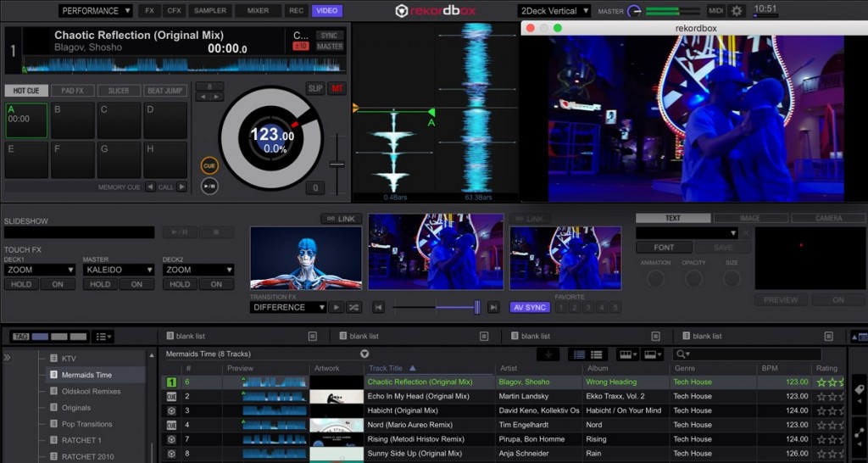Open the preferences gear icon
868x463 pixels.
pyautogui.click(x=737, y=10)
